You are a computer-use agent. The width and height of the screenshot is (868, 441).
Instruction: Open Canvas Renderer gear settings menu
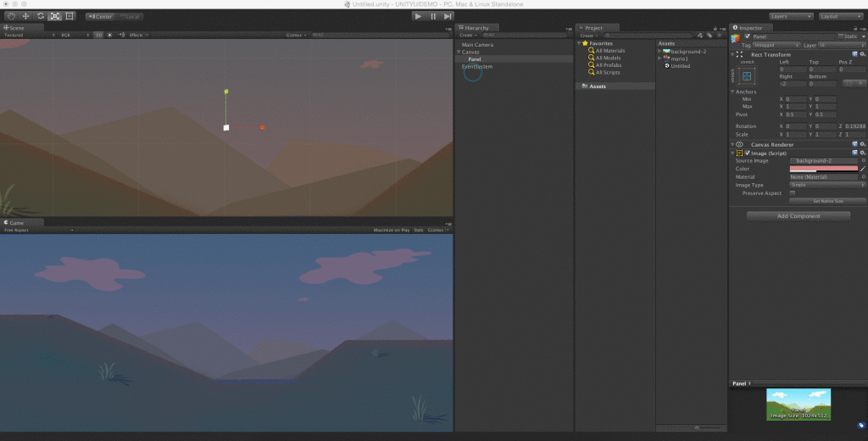[x=862, y=145]
